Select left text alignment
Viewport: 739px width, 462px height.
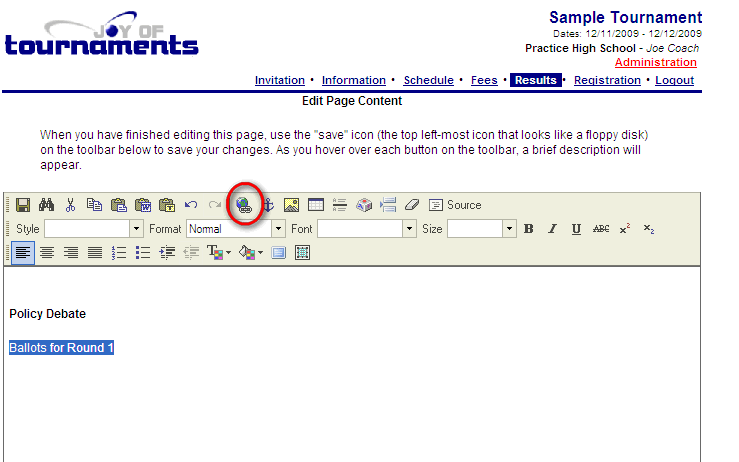[x=23, y=253]
